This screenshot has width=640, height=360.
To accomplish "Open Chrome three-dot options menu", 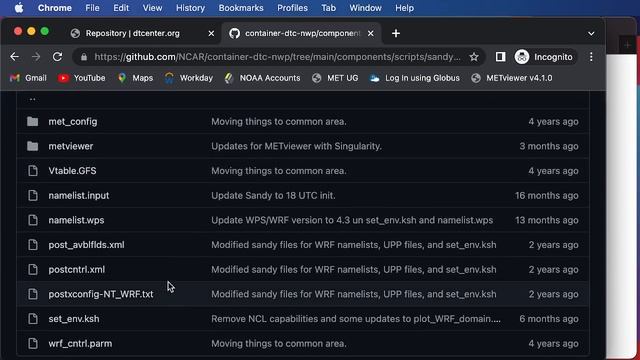I will click(x=591, y=57).
